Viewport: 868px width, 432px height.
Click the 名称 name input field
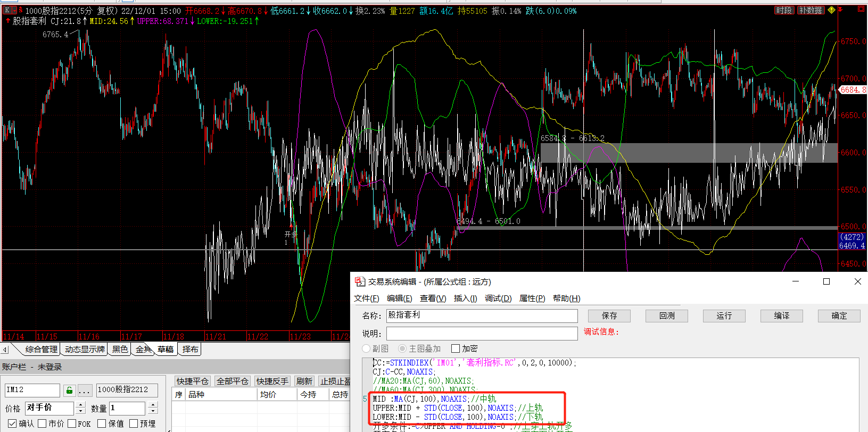tap(482, 315)
